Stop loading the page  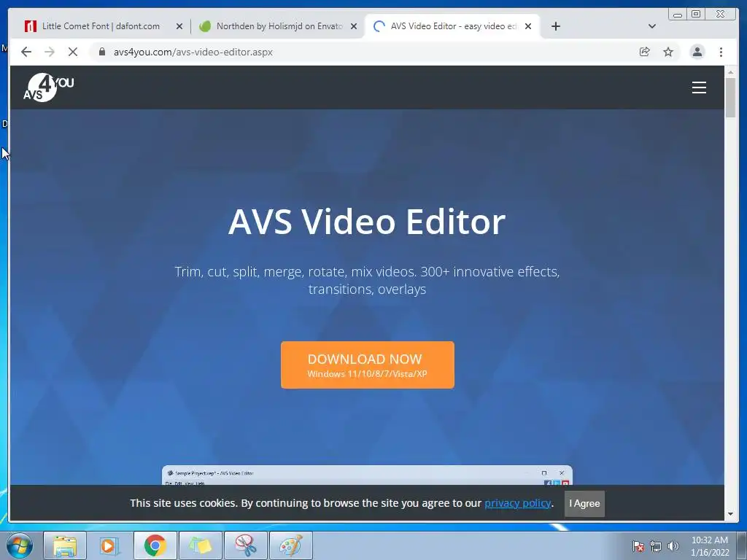click(73, 52)
